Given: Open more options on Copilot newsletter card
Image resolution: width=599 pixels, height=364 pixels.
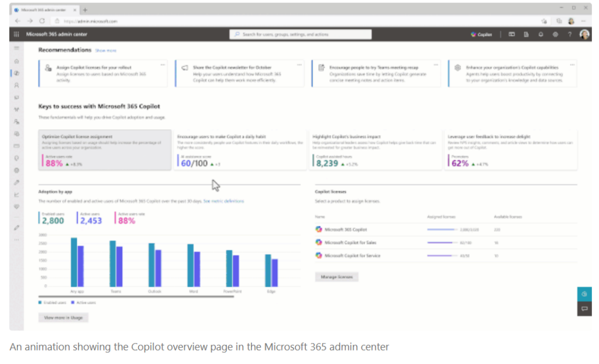Looking at the screenshot, I should [299, 65].
